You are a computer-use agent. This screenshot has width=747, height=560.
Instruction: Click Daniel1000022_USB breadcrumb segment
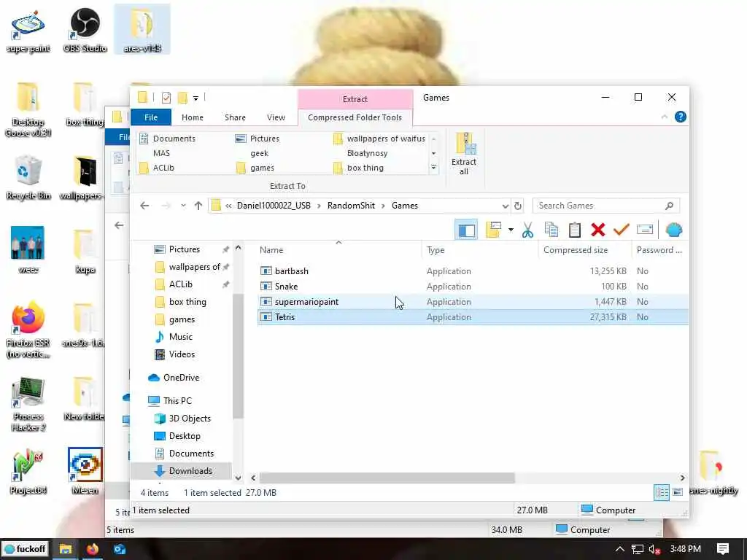274,206
